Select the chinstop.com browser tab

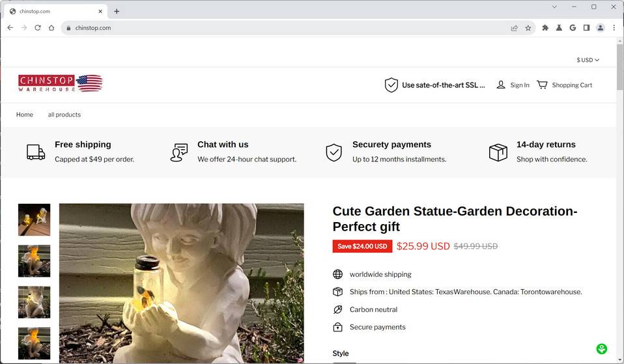click(x=56, y=11)
